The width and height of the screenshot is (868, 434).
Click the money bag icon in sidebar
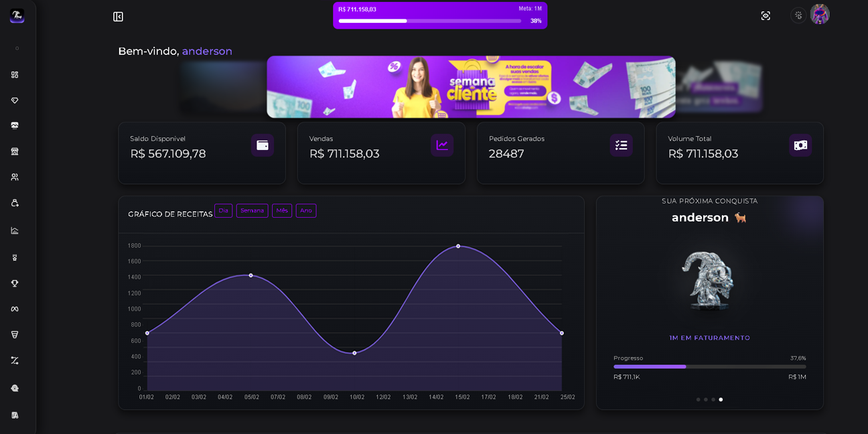click(x=15, y=203)
